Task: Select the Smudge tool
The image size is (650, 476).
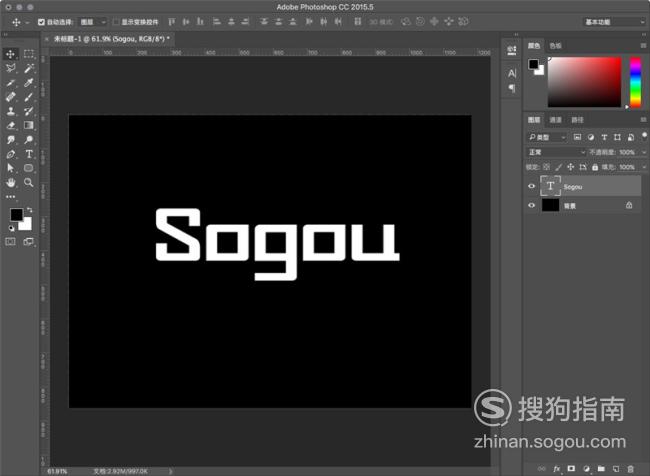Action: 11,140
